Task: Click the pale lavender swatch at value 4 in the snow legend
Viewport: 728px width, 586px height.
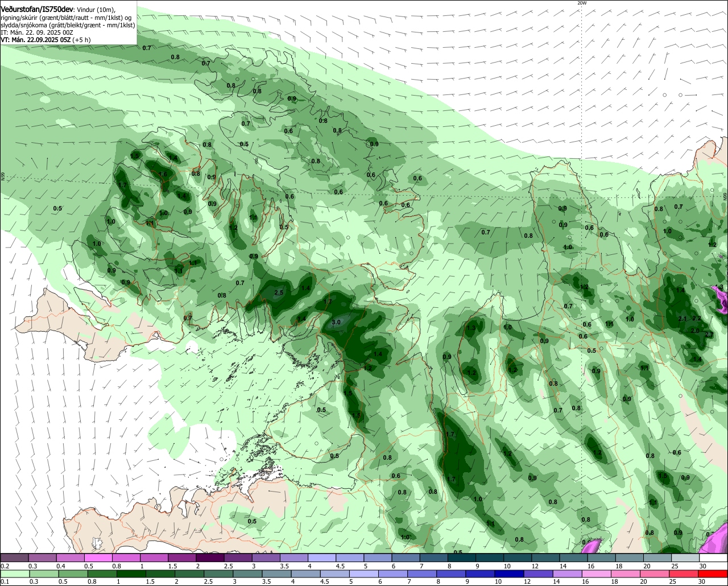Action: [322, 558]
